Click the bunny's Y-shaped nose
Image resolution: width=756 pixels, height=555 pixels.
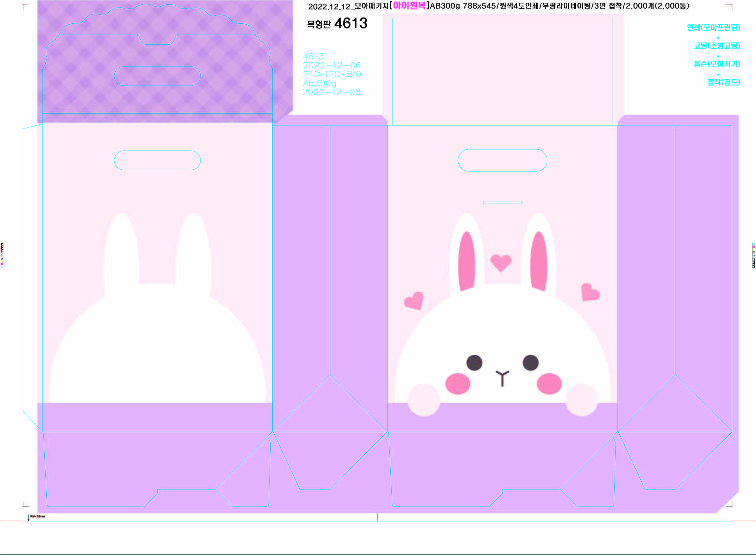click(502, 378)
